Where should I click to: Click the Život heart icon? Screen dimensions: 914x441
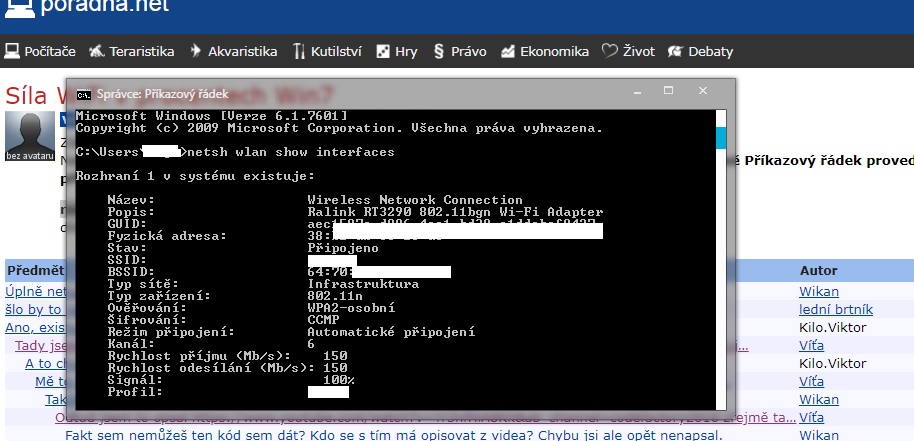[x=610, y=51]
